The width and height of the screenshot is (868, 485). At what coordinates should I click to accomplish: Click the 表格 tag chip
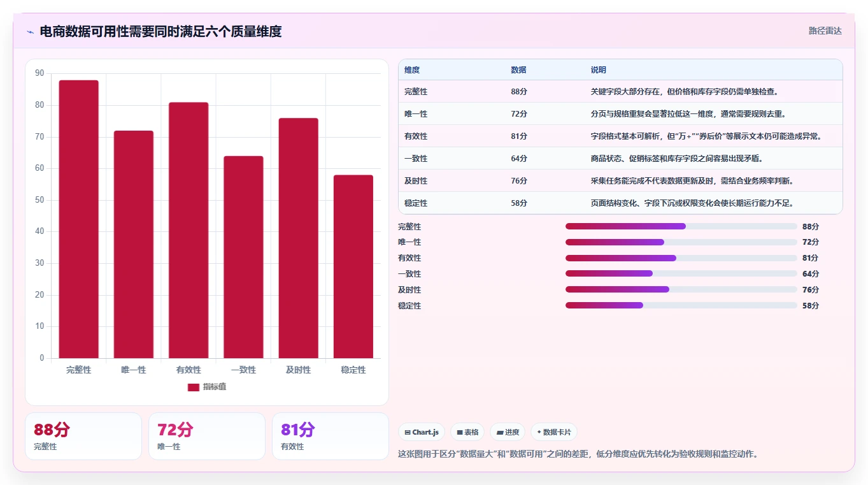[467, 432]
